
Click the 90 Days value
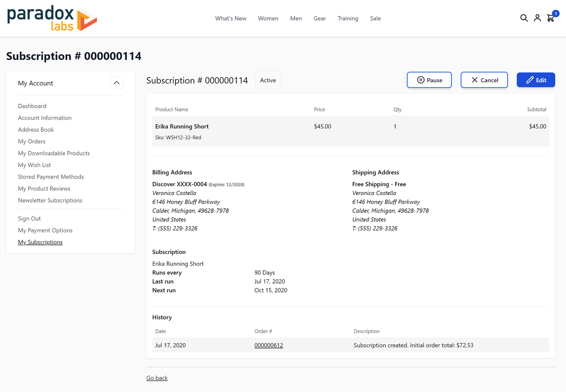265,273
